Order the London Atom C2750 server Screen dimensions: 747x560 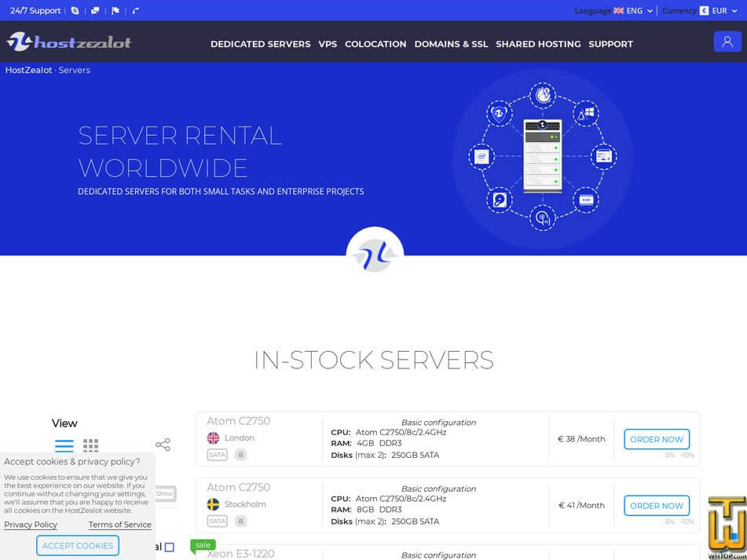coord(657,439)
